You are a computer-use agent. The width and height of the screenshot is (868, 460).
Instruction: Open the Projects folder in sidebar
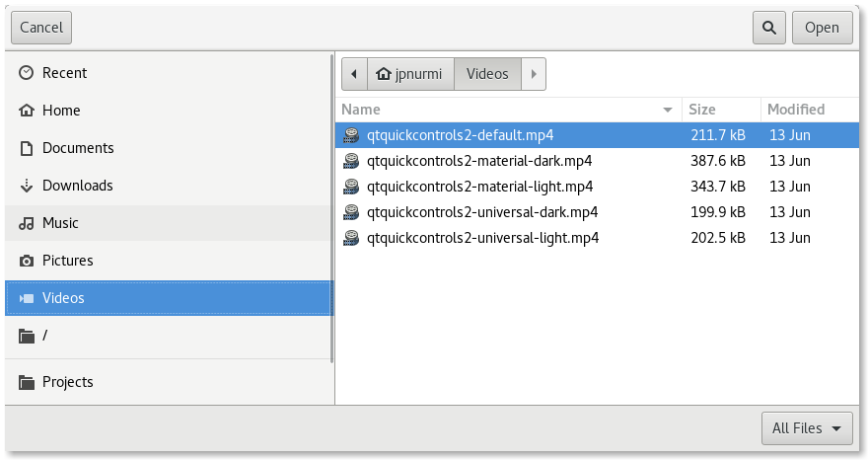[67, 382]
